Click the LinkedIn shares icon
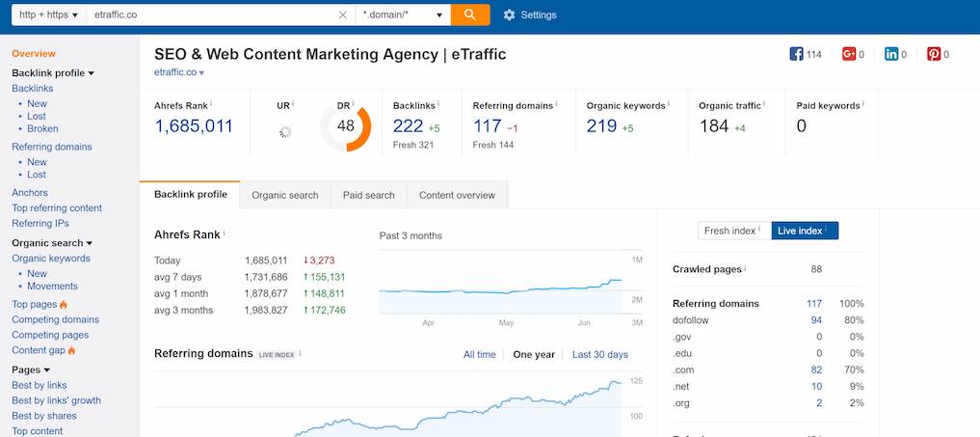This screenshot has height=437, width=980. (891, 54)
